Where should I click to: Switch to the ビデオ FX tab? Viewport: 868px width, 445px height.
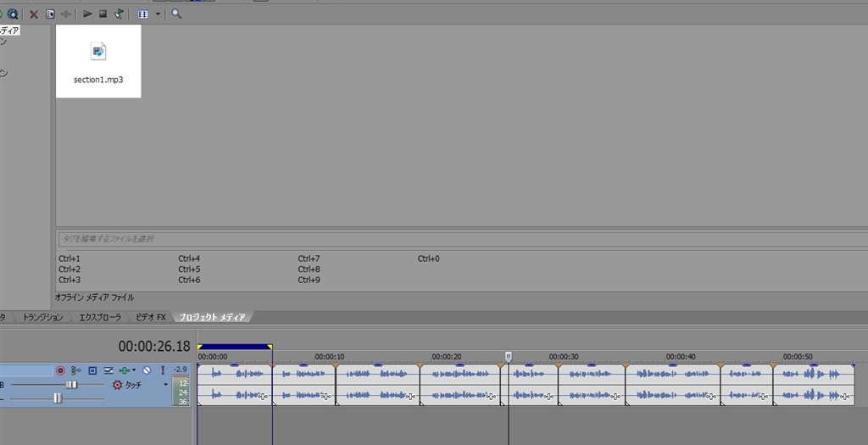click(x=151, y=317)
